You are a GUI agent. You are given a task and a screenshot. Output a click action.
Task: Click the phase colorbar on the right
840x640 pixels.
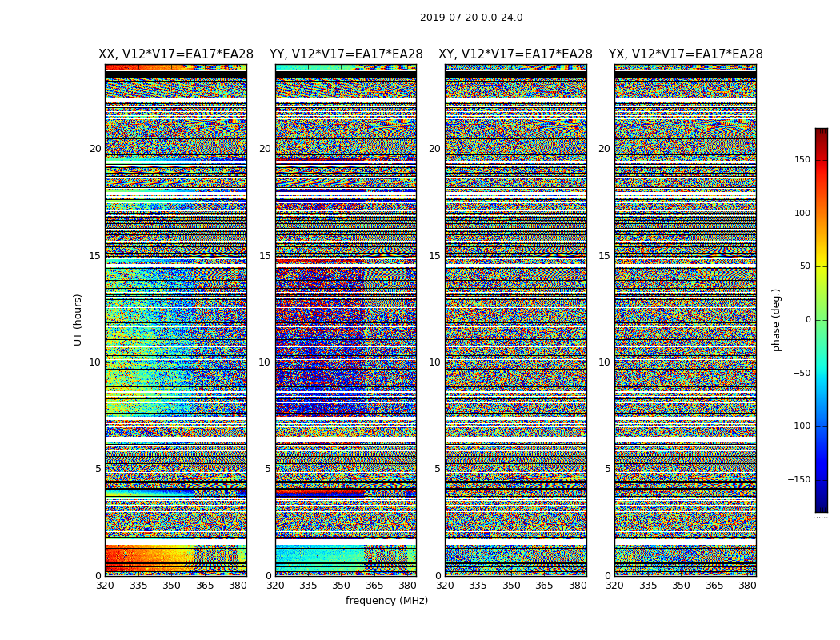821,320
